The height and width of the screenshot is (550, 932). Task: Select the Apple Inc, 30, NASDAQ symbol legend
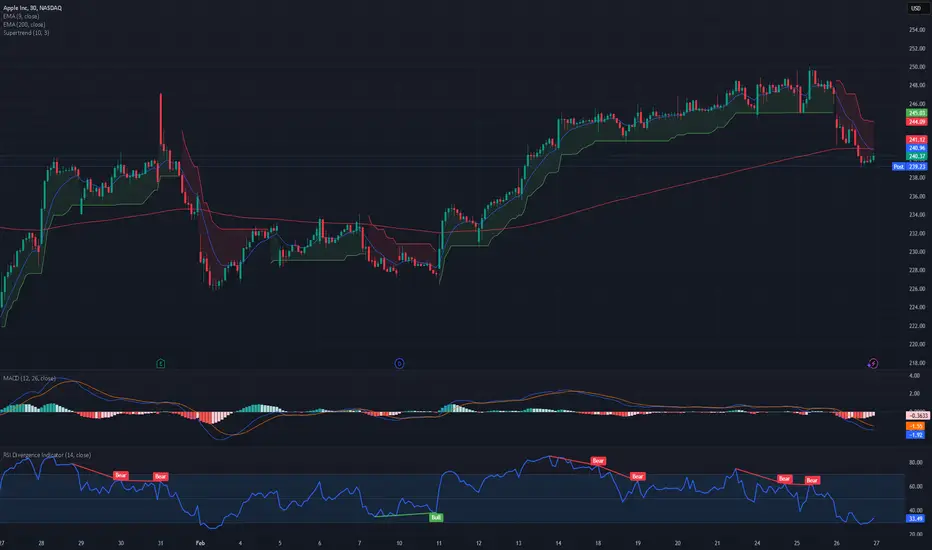coord(32,8)
